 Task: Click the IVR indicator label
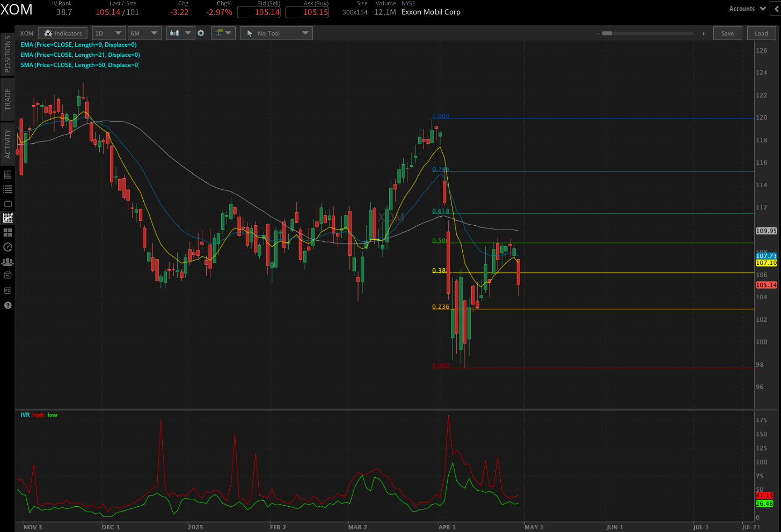point(25,415)
